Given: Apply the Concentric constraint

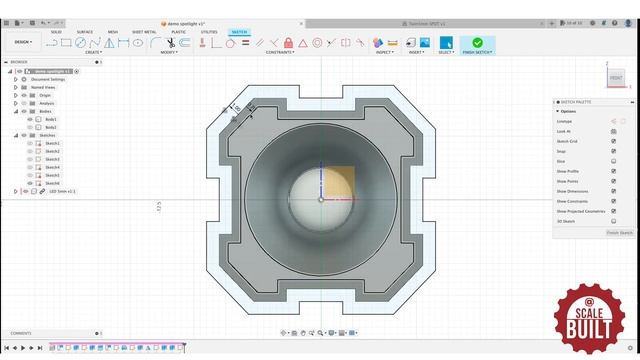Looking at the screenshot, I should click(x=317, y=42).
